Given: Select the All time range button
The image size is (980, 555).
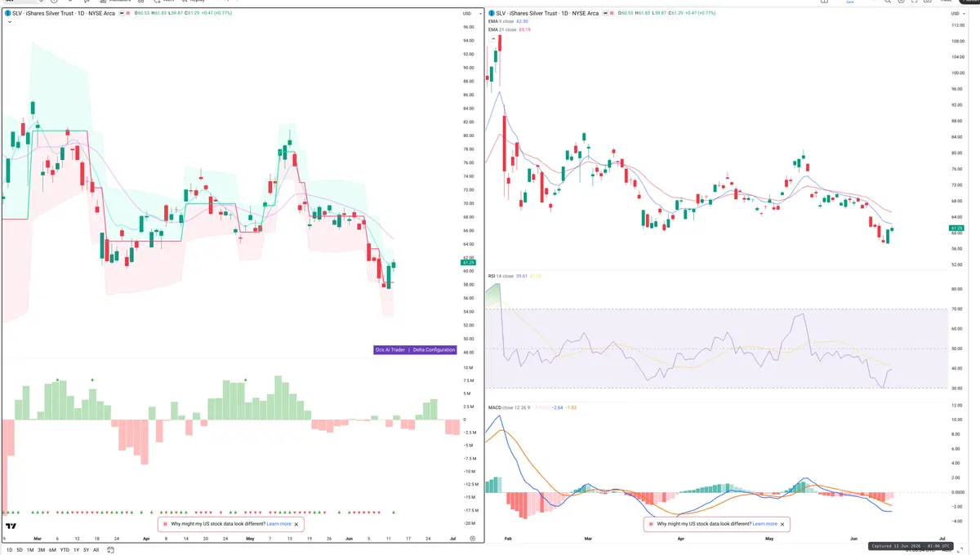Looking at the screenshot, I should point(96,550).
